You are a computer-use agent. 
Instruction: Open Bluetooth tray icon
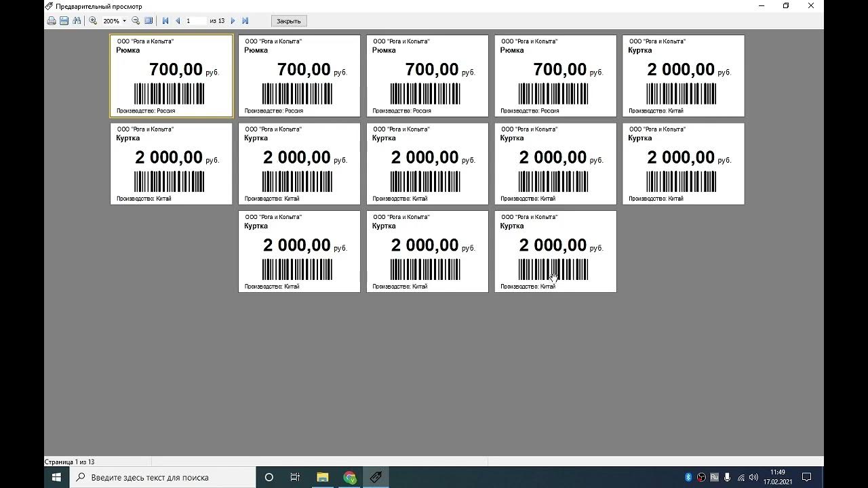point(688,477)
